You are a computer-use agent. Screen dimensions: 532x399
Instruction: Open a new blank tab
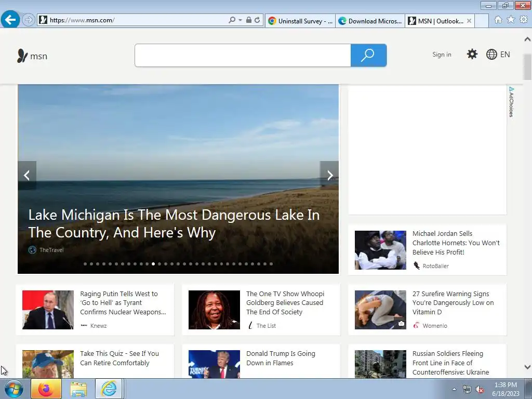tap(482, 21)
